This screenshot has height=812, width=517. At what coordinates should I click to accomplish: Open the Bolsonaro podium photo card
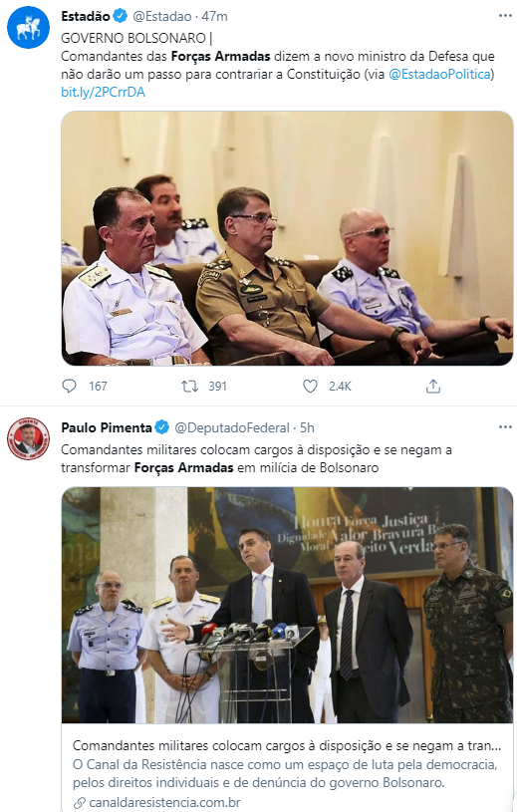(x=287, y=605)
